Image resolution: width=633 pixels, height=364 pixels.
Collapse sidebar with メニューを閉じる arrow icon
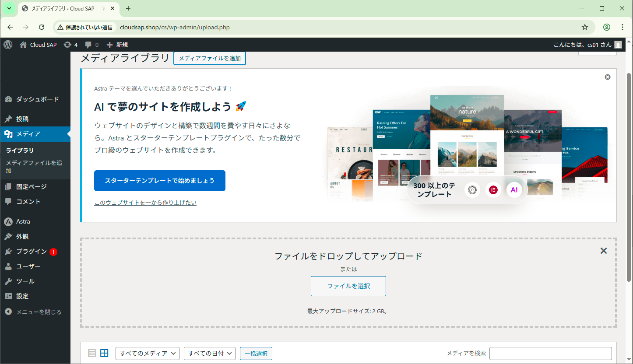(8, 312)
